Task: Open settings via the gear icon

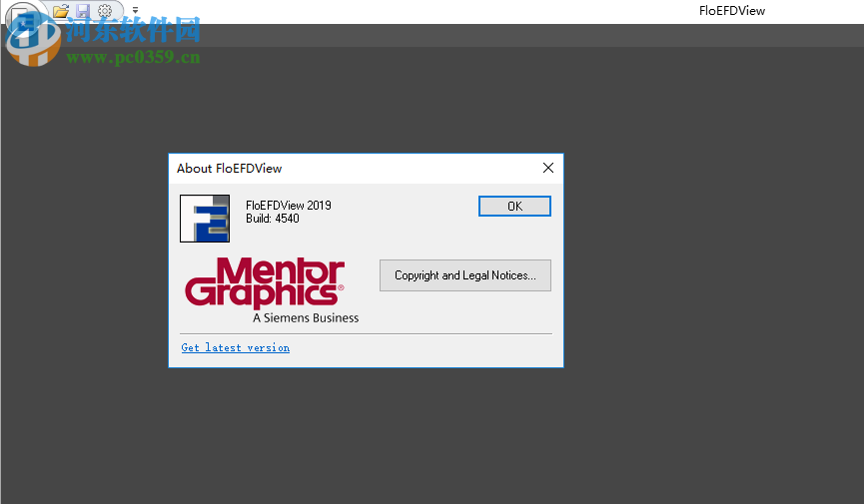Action: (x=105, y=10)
